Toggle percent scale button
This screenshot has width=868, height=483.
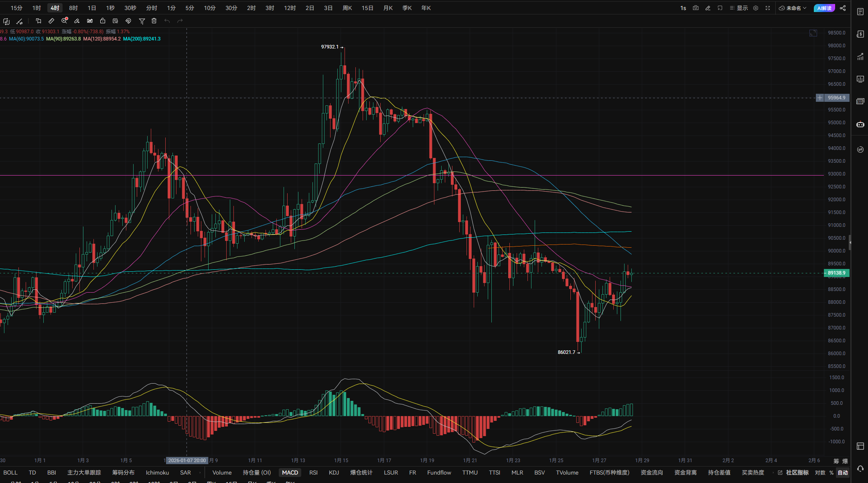(831, 473)
